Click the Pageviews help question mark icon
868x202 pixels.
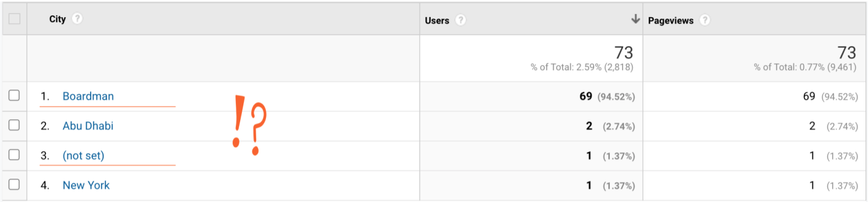(x=705, y=20)
